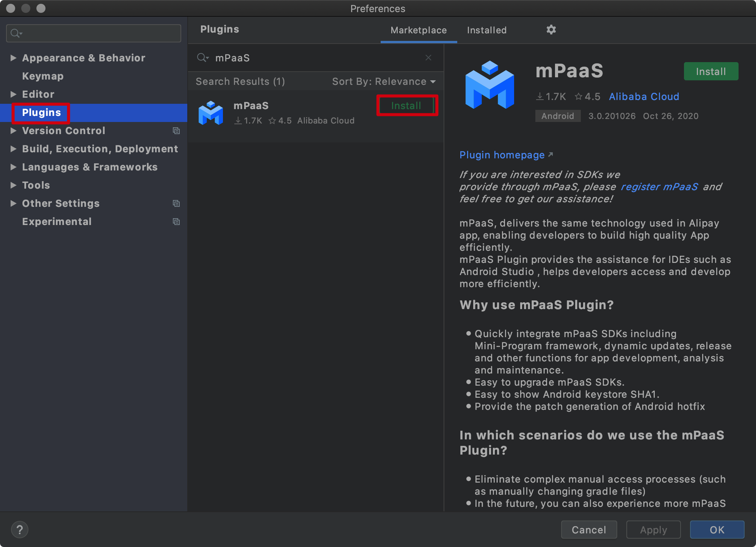Viewport: 756px width, 547px height.
Task: Click the OK button
Action: coord(717,530)
